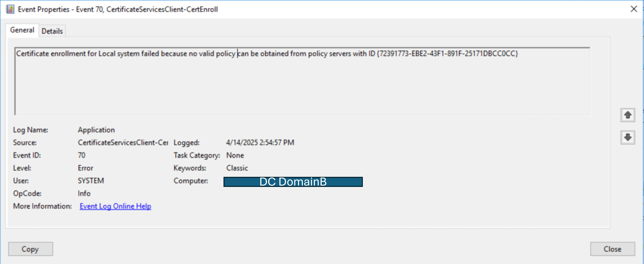Select the Event ID value 70
Viewport: 644px width, 264px height.
point(82,155)
